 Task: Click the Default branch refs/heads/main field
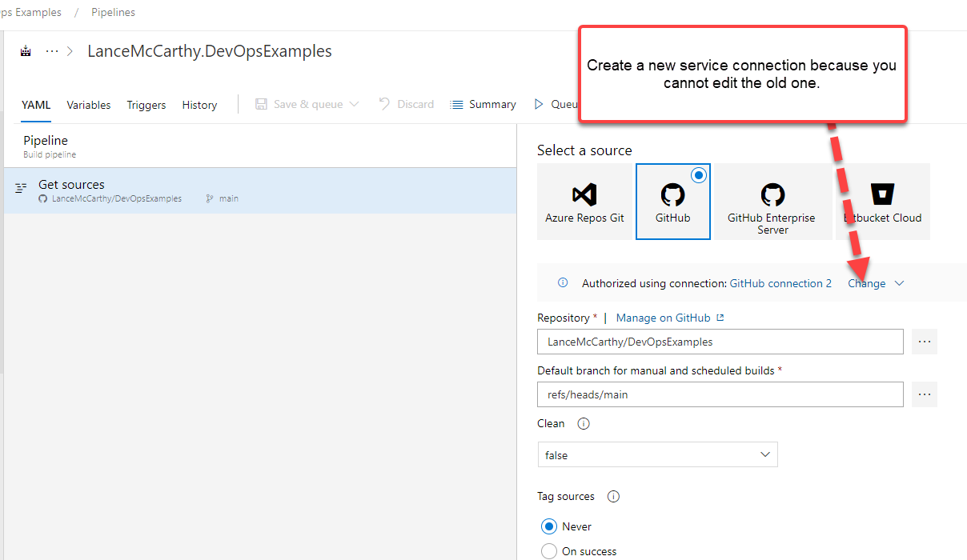tap(720, 394)
